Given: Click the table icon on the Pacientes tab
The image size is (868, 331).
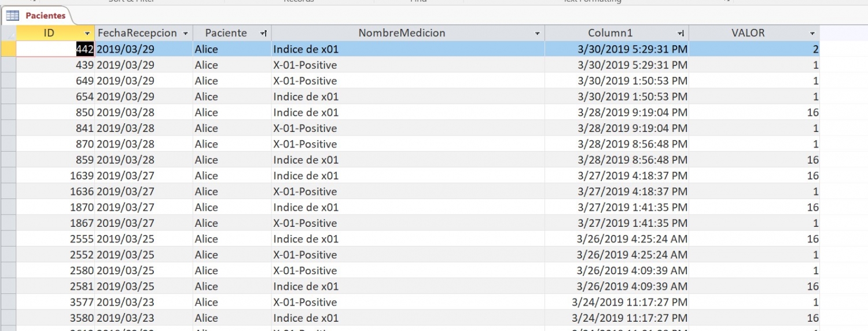Looking at the screenshot, I should click(x=13, y=16).
